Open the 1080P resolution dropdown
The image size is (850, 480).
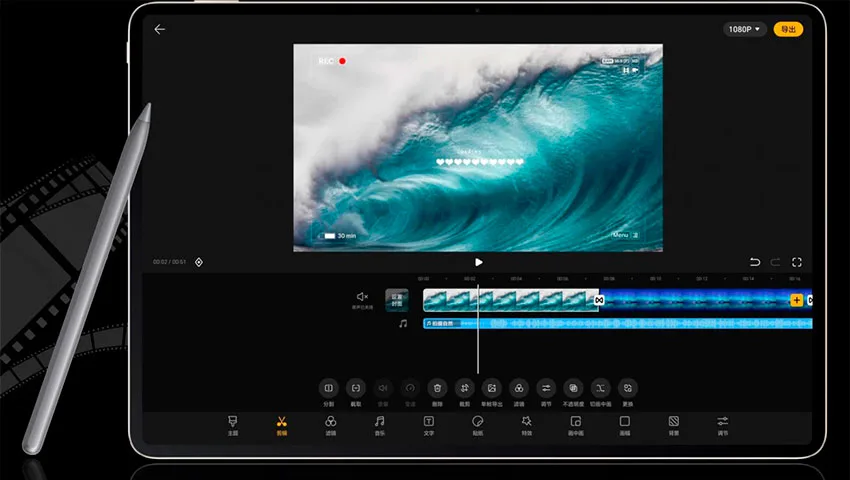click(744, 29)
